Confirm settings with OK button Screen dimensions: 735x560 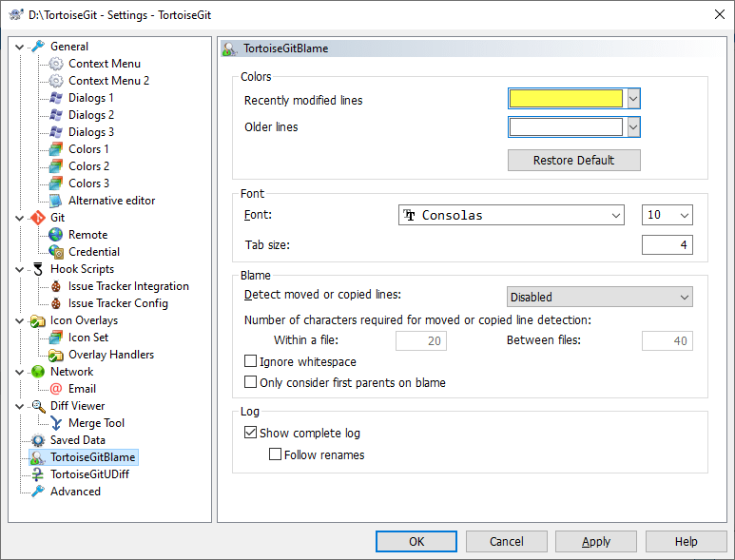tap(416, 542)
